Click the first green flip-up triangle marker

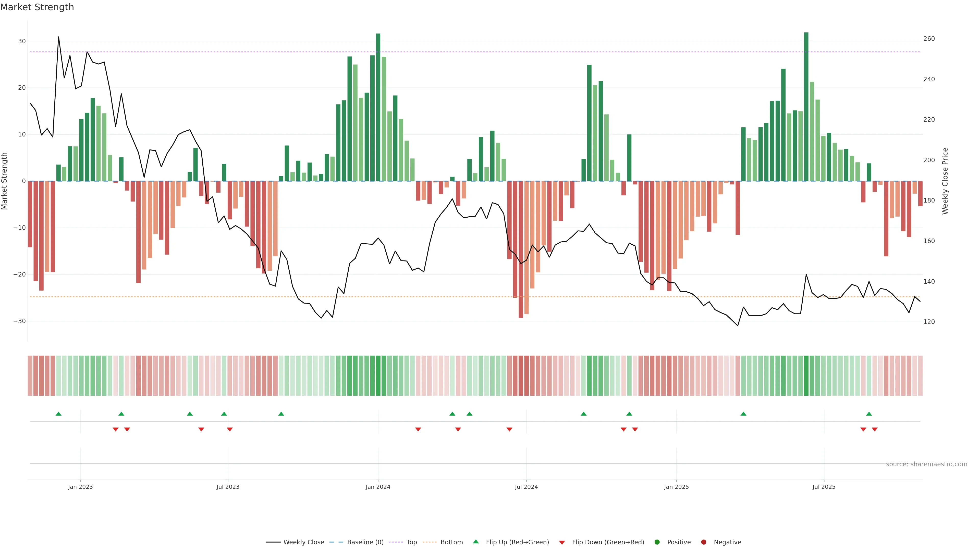point(59,414)
